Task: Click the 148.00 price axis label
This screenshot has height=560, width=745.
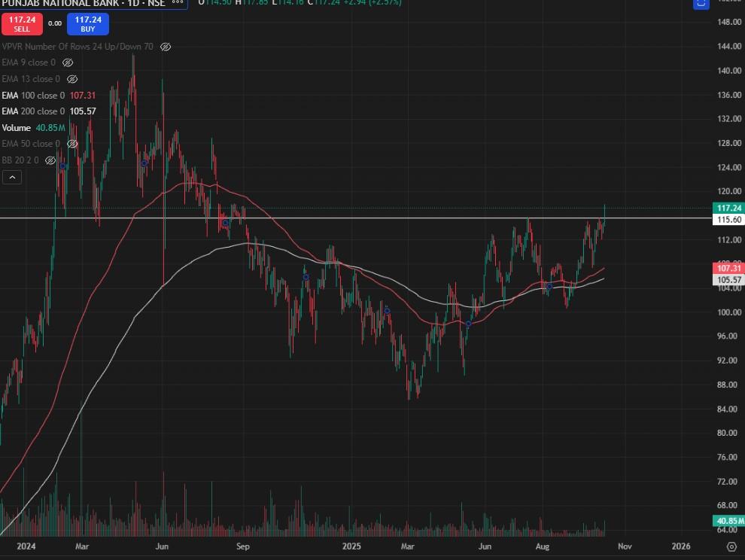Action: click(729, 22)
